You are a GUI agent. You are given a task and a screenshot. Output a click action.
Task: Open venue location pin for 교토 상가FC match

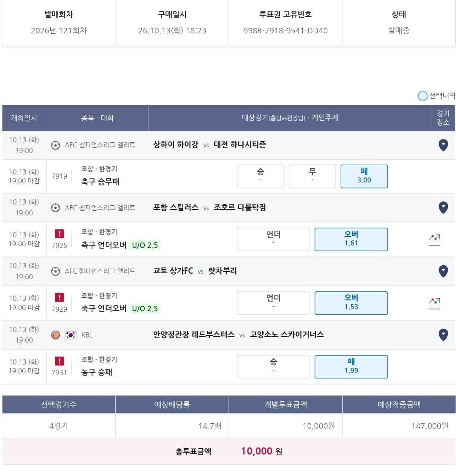pos(443,271)
